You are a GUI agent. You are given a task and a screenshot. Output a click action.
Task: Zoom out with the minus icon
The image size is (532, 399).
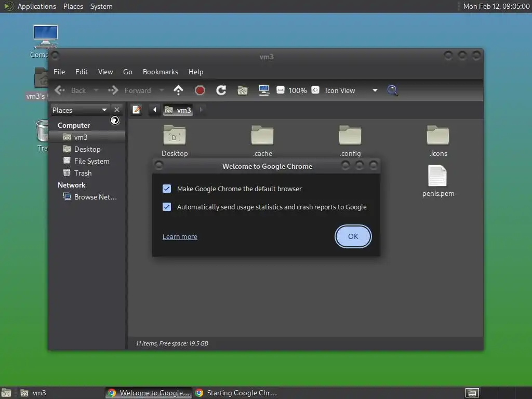280,90
